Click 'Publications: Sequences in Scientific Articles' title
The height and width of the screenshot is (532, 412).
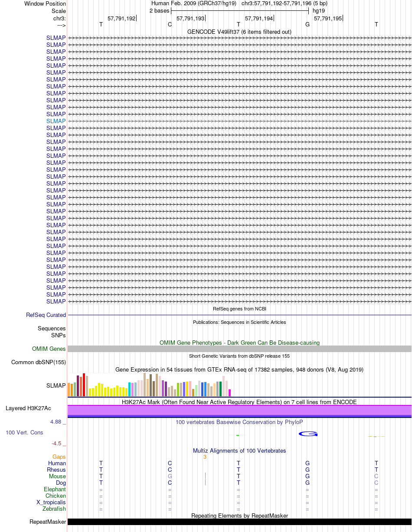pos(239,322)
